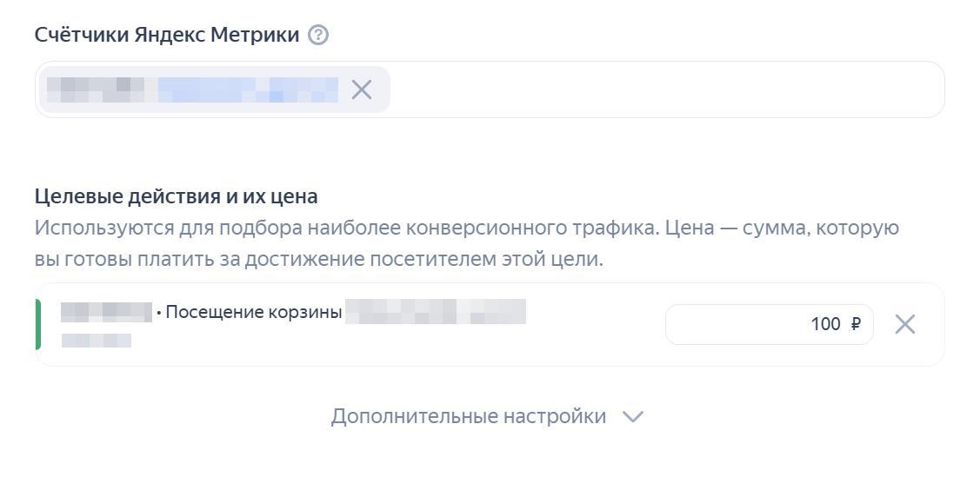Screen dimensions: 980x477
Task: Click the description line starting with вы готовы платить
Action: pos(318,259)
